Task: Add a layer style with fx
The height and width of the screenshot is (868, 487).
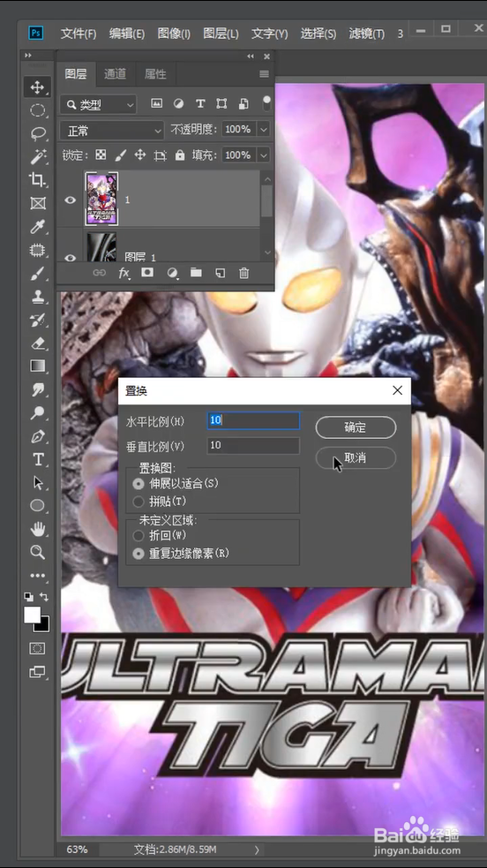Action: click(124, 272)
